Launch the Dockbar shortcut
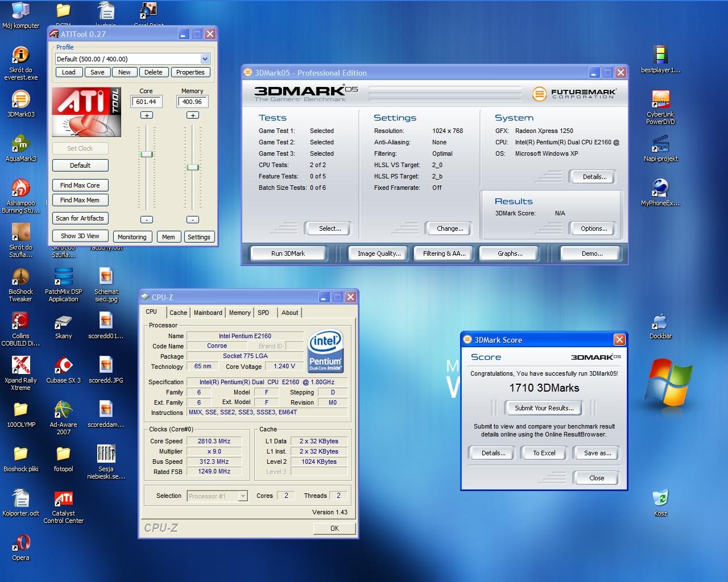Screen dimensions: 728x582 [x=660, y=325]
